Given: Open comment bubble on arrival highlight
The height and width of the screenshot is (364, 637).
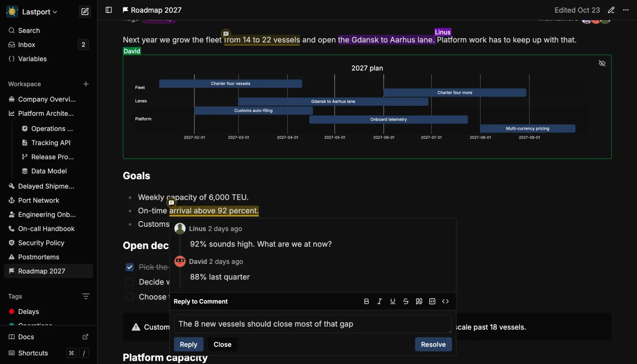Looking at the screenshot, I should [x=171, y=202].
